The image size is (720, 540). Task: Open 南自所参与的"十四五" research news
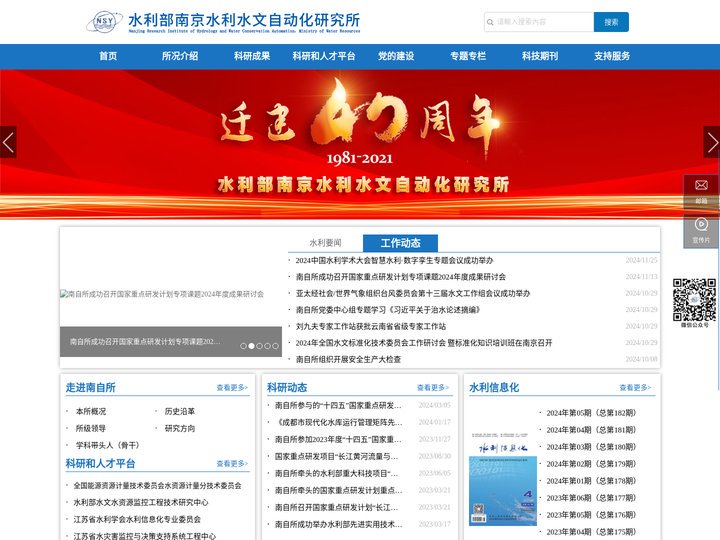point(338,405)
